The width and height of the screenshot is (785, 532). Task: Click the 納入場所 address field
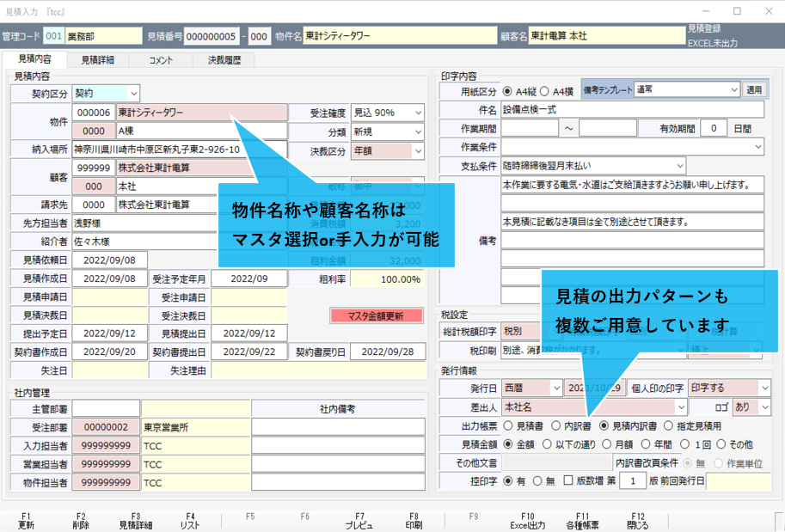pyautogui.click(x=180, y=150)
